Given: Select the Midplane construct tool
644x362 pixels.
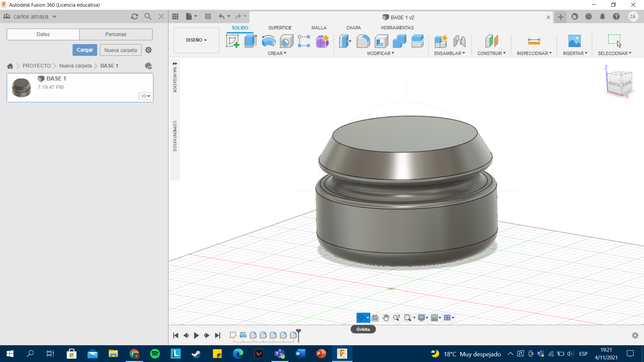Looking at the screenshot, I should pyautogui.click(x=491, y=41).
